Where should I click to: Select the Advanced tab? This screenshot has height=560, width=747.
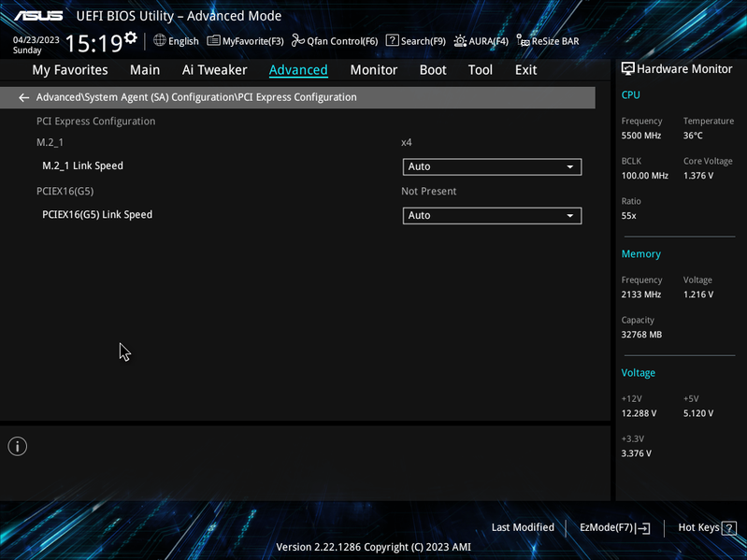click(298, 70)
